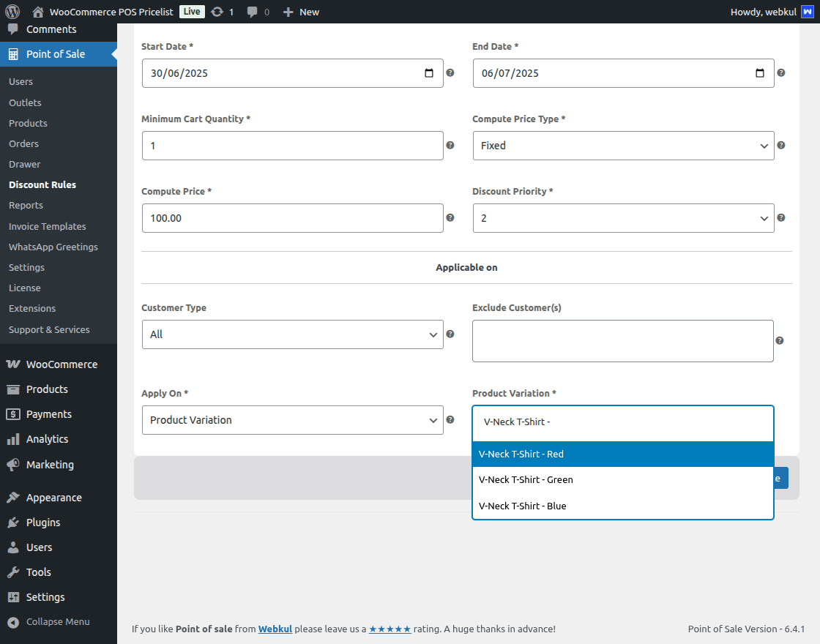Click the five-star rating link
Viewport: 820px width, 644px height.
[389, 629]
